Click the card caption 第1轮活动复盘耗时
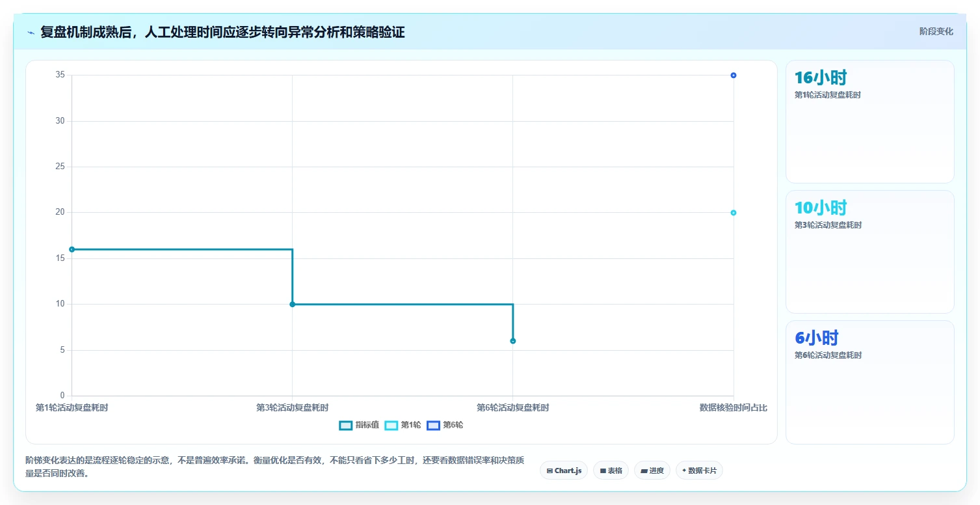This screenshot has height=505, width=980. click(828, 95)
